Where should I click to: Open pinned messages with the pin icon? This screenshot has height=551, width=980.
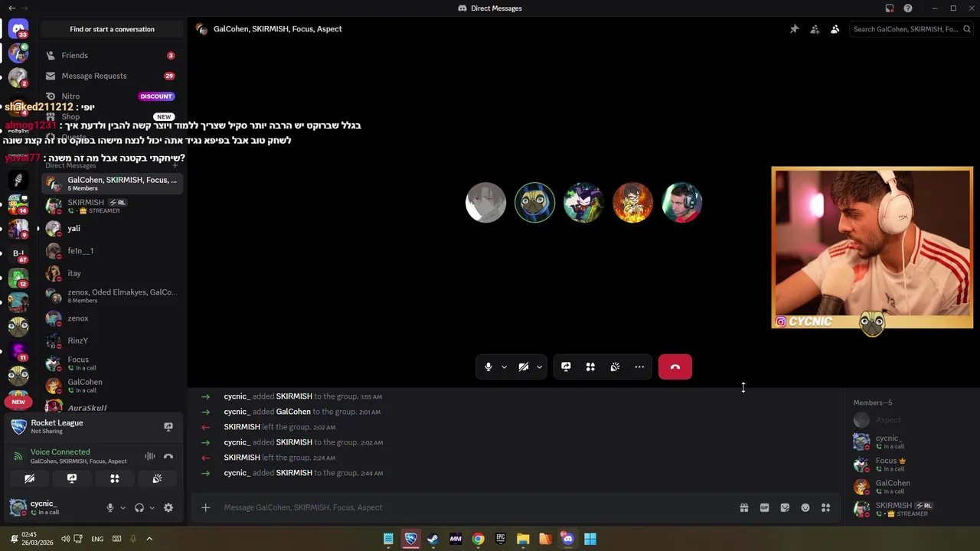[x=794, y=29]
